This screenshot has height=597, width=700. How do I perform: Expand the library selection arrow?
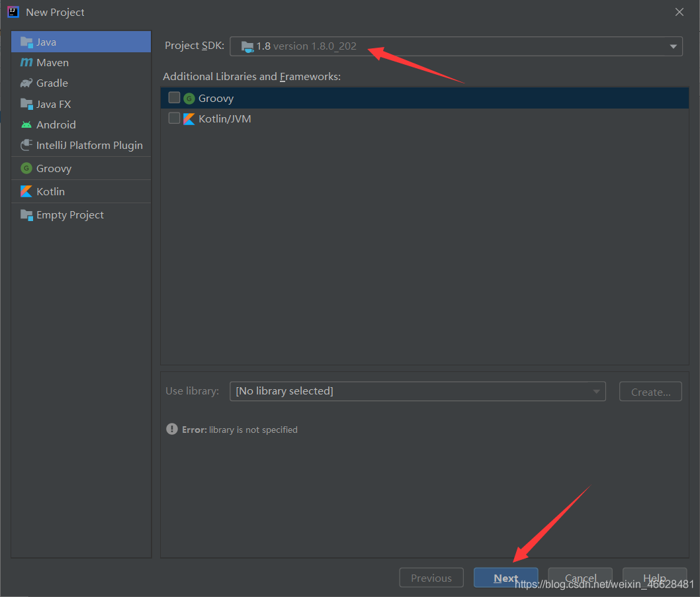595,391
